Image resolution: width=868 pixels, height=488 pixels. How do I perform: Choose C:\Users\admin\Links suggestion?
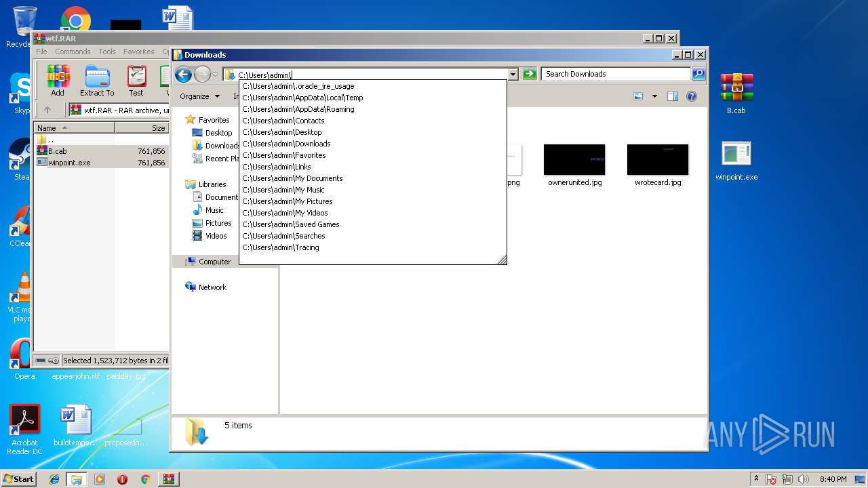click(x=373, y=167)
